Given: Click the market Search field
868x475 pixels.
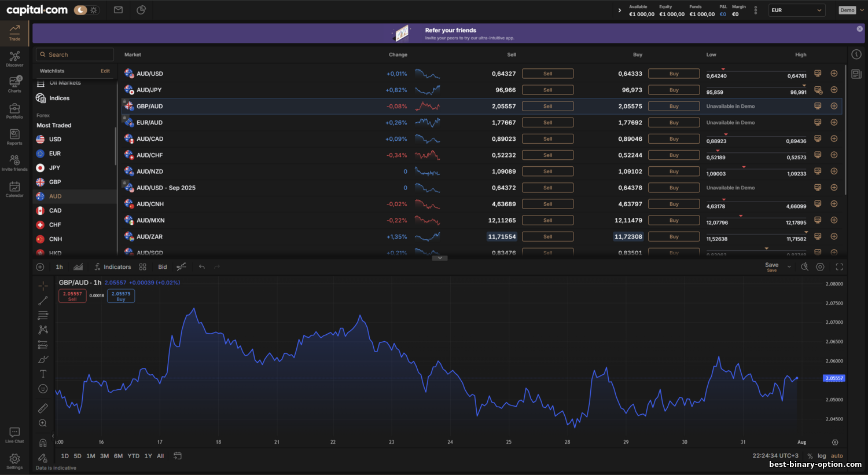Looking at the screenshot, I should click(x=75, y=54).
